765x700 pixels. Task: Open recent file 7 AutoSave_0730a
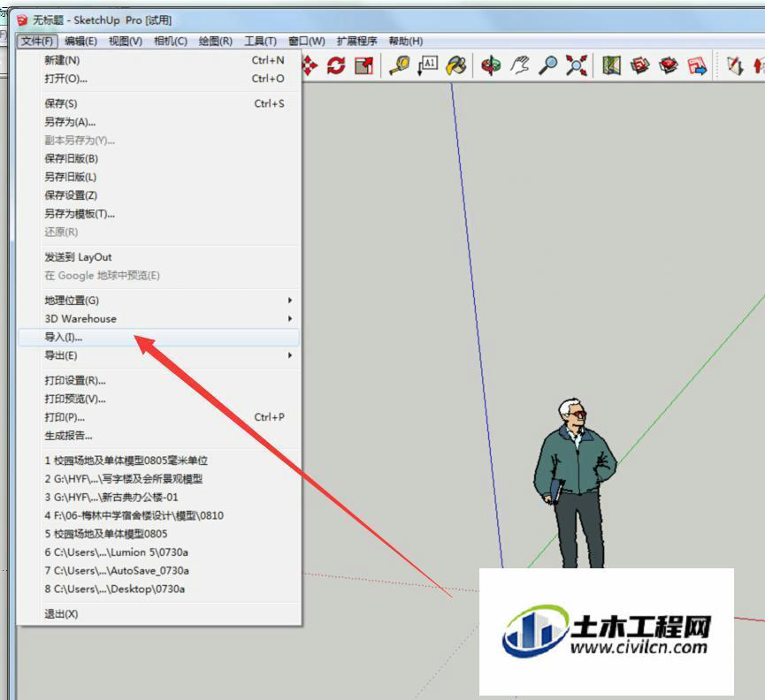pos(158,570)
